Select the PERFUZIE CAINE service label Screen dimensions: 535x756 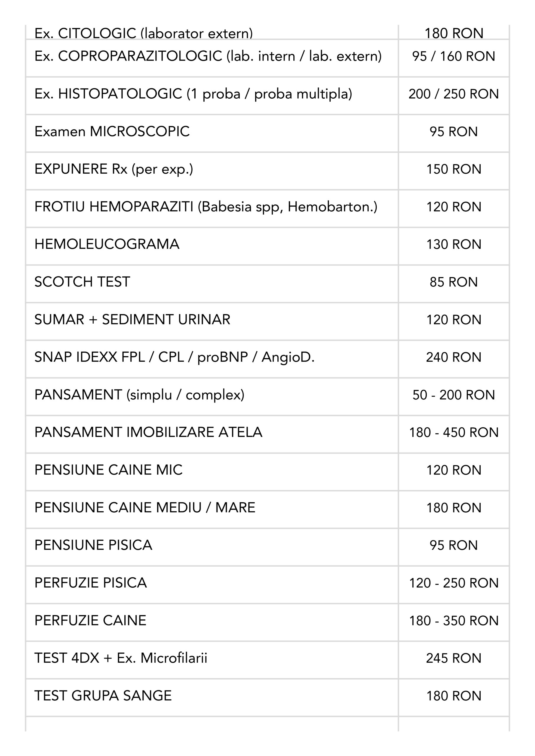[x=90, y=621]
